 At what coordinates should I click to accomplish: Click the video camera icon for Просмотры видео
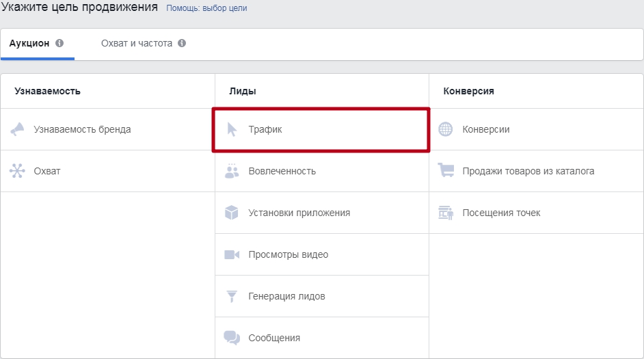[232, 254]
